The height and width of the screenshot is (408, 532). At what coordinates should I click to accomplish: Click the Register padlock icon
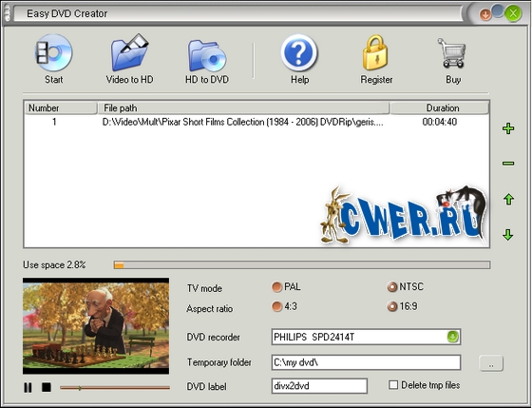coord(375,52)
